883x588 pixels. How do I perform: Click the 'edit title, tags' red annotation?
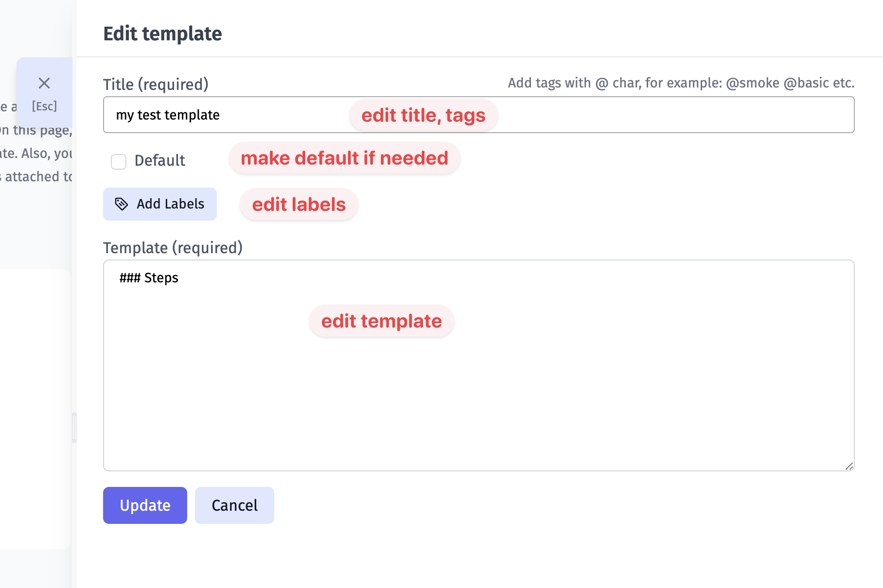[423, 116]
